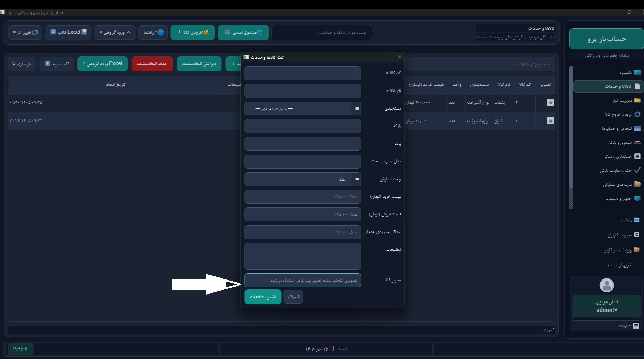
Task: Click افزودن کالا add product button
Action: point(193,32)
